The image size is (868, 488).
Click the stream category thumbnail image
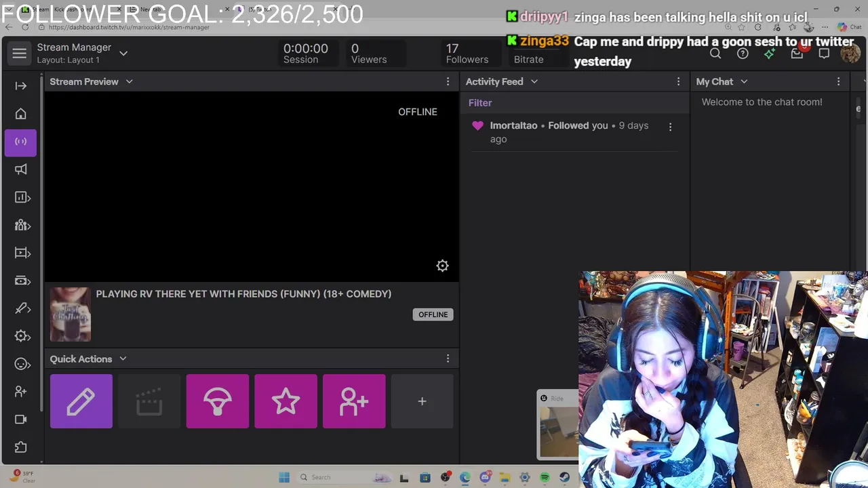71,314
